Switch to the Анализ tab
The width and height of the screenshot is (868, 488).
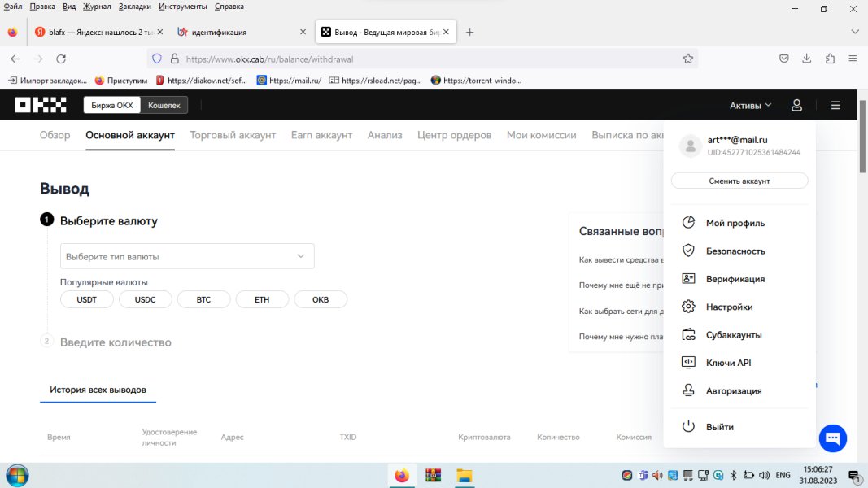(x=385, y=135)
